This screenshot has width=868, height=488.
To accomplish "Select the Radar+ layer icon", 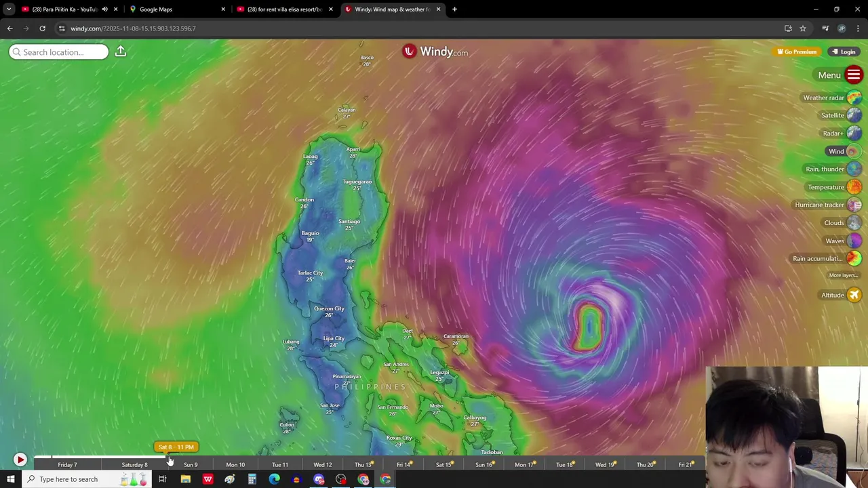I will [x=854, y=134].
